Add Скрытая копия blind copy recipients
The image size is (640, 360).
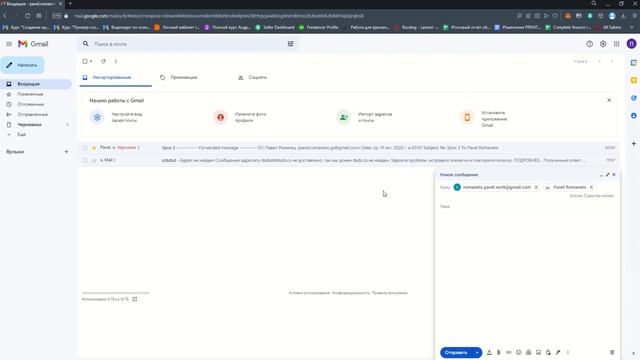(598, 196)
